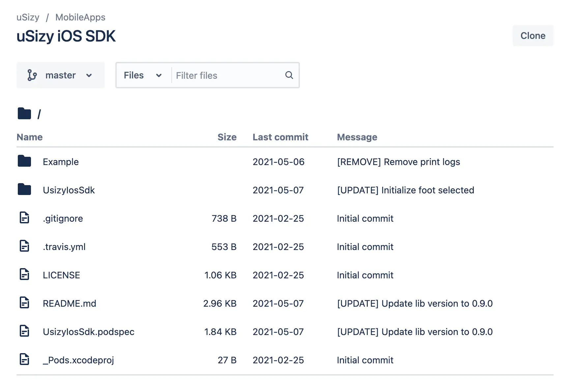This screenshot has width=576, height=392.
Task: Click the UsizyIosSdk folder icon
Action: click(x=24, y=190)
